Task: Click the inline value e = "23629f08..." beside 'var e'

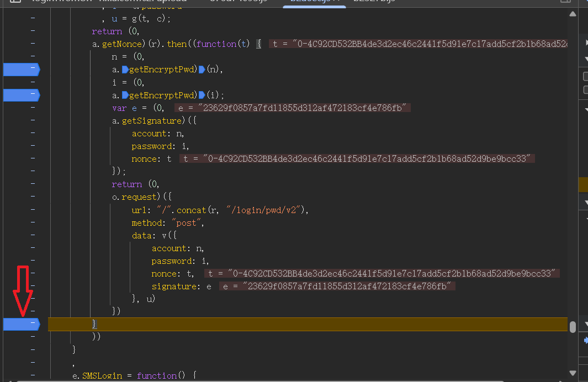Action: click(x=293, y=108)
